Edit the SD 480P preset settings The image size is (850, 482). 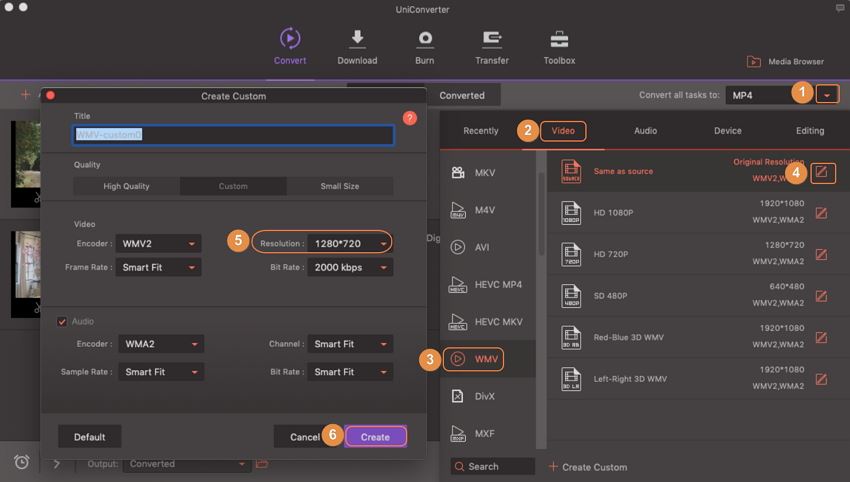(x=821, y=296)
